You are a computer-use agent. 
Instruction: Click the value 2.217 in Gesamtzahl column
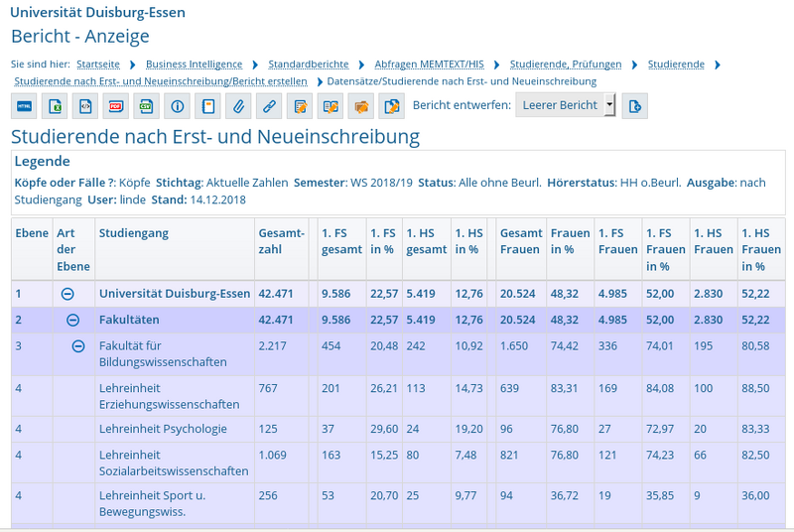click(272, 346)
